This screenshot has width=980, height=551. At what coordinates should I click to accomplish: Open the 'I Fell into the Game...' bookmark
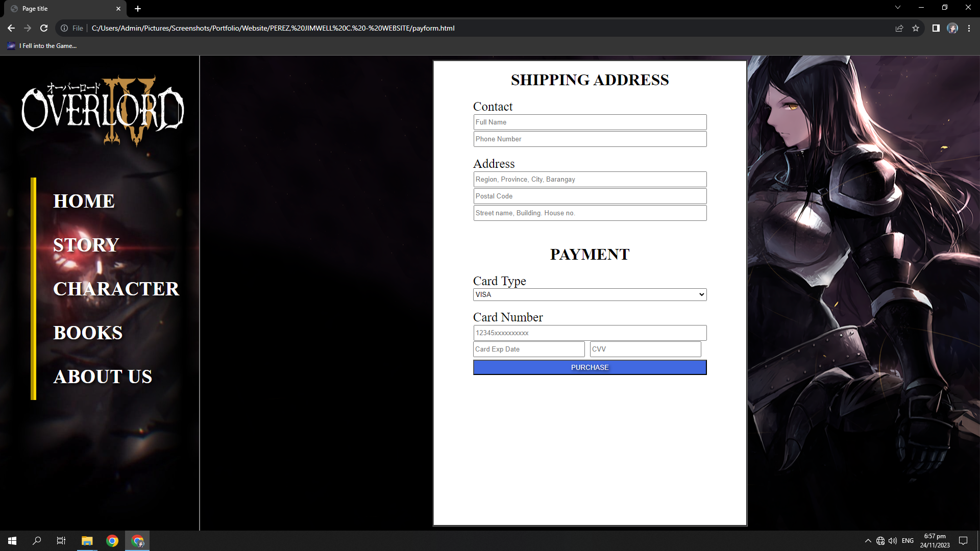pyautogui.click(x=42, y=46)
